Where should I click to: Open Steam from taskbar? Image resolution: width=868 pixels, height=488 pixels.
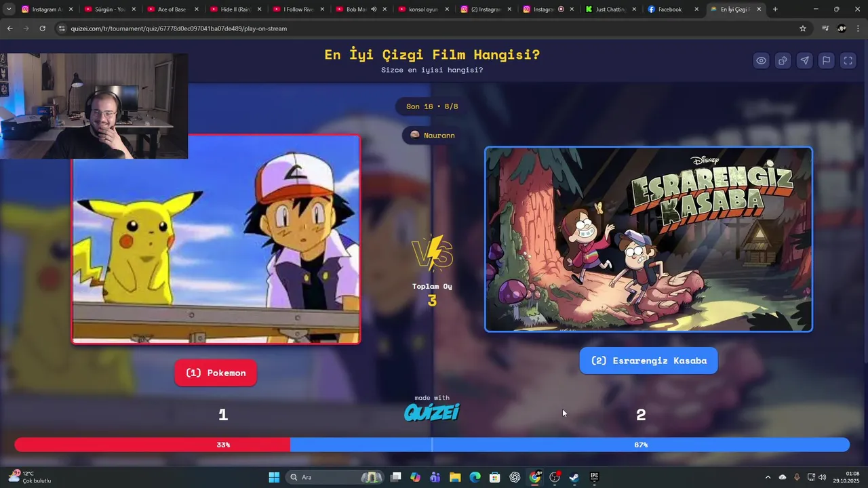574,477
